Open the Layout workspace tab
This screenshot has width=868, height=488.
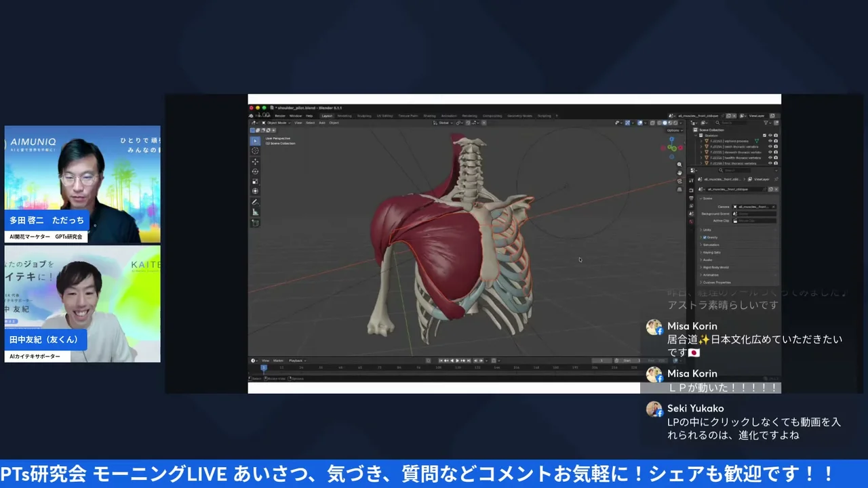click(x=327, y=116)
